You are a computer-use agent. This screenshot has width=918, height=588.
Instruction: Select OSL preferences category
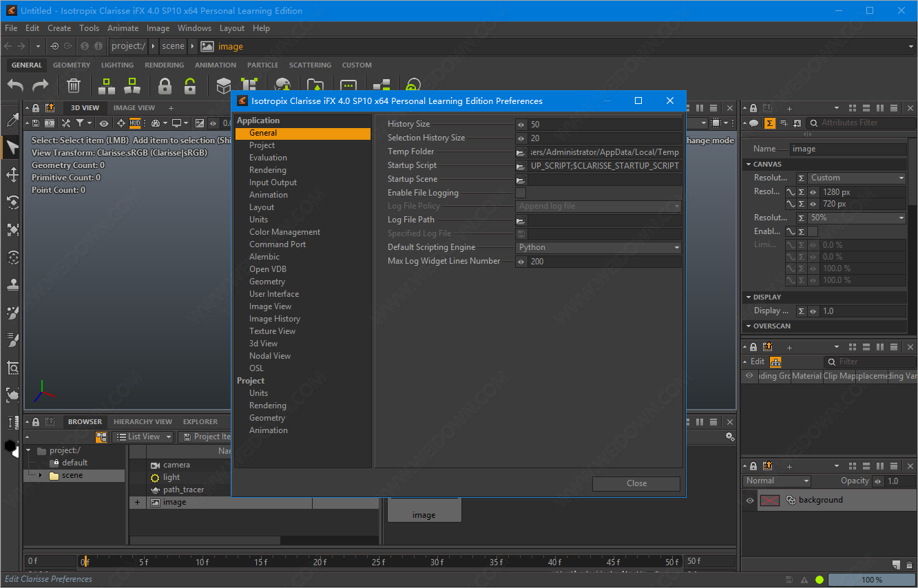[x=256, y=368]
